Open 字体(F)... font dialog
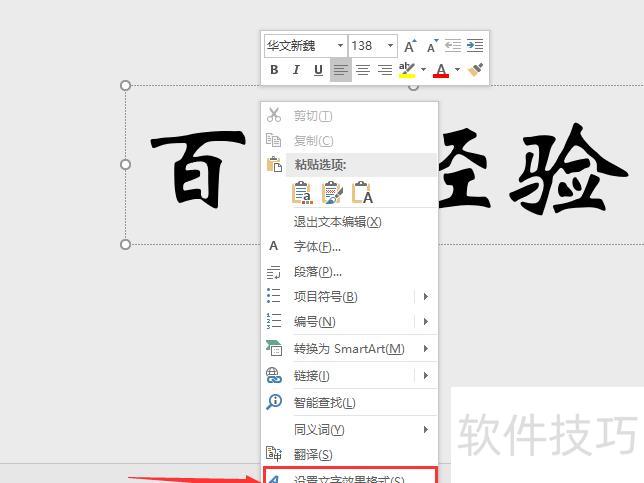Image resolution: width=644 pixels, height=483 pixels. [x=350, y=247]
